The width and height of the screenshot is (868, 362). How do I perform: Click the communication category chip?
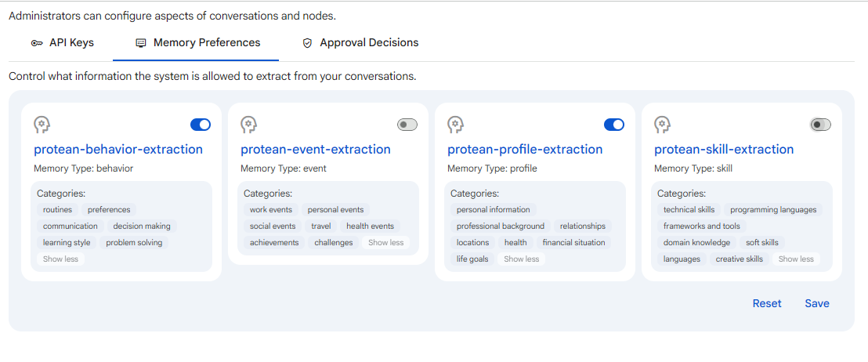click(71, 226)
